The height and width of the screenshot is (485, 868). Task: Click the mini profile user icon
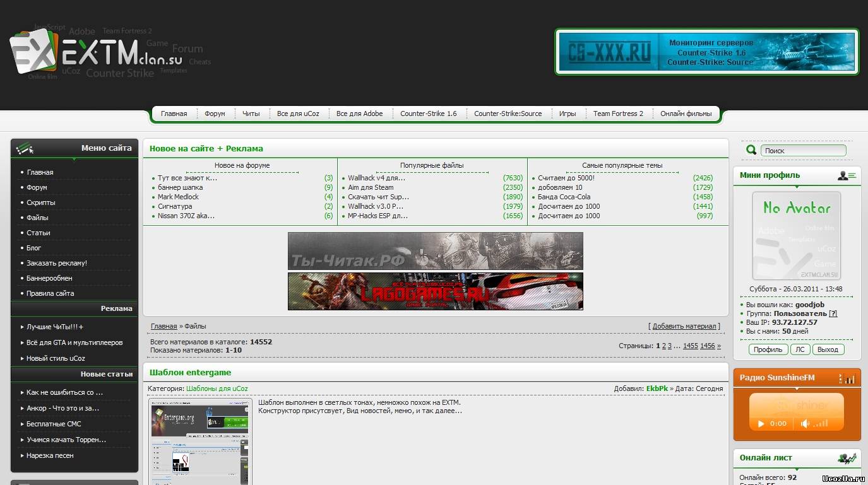(x=847, y=175)
